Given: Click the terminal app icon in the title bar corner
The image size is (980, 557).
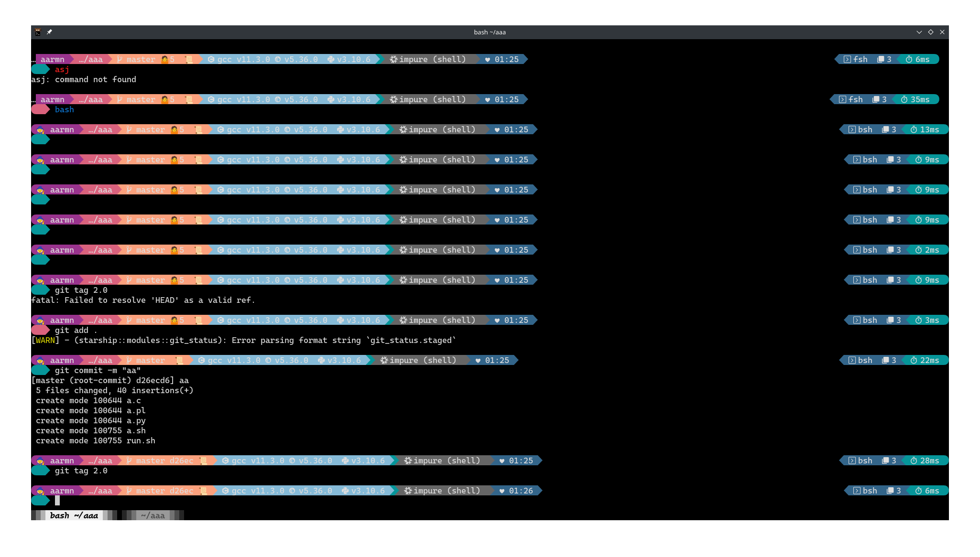Looking at the screenshot, I should pyautogui.click(x=37, y=32).
